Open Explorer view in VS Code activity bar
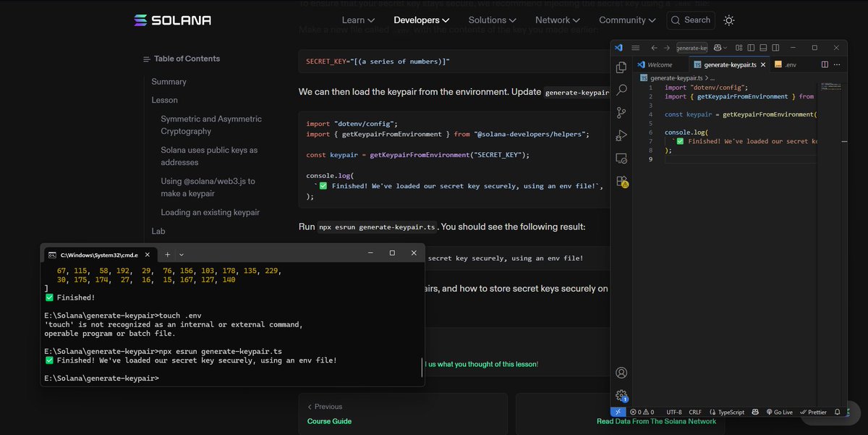868x435 pixels. (621, 67)
